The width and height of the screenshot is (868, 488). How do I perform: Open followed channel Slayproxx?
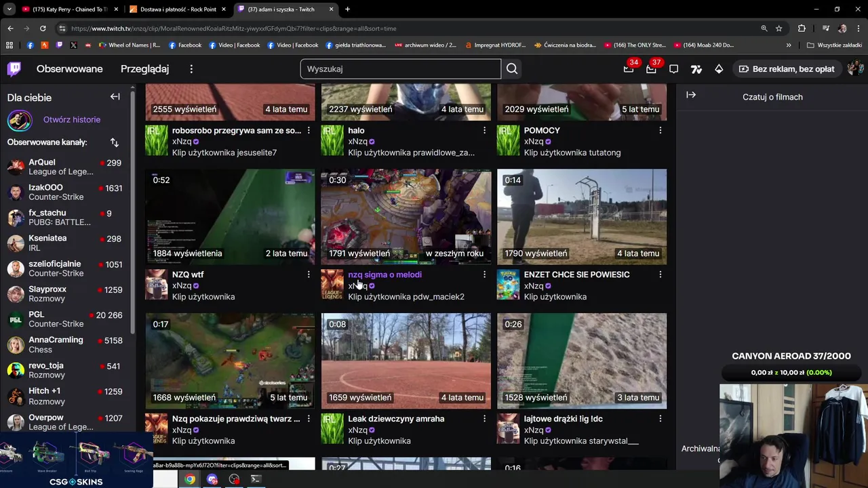click(64, 293)
